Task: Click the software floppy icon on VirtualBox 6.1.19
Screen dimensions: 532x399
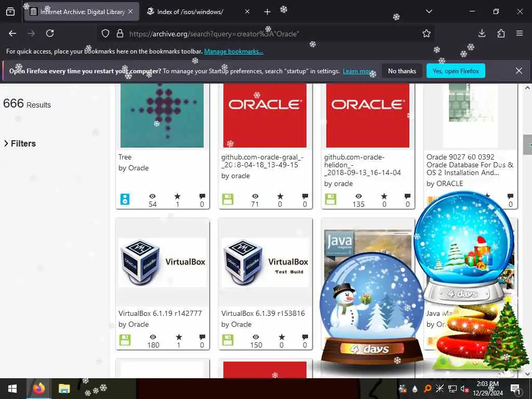Action: (125, 340)
